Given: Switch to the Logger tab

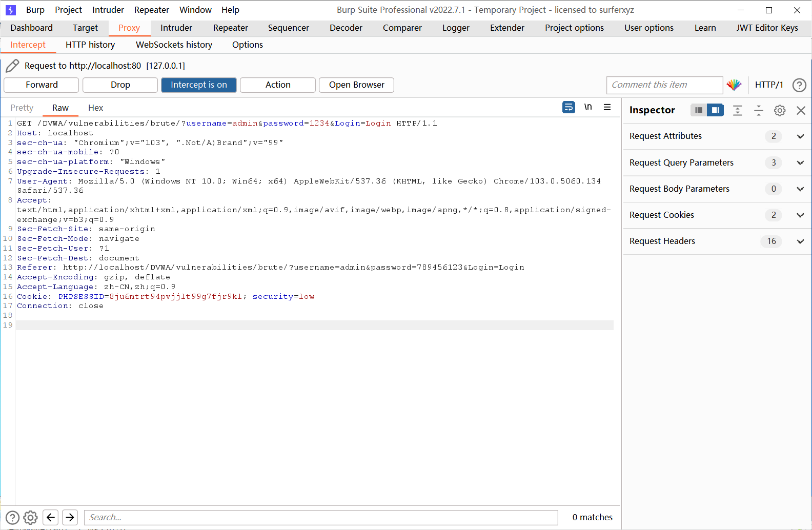Looking at the screenshot, I should coord(456,28).
